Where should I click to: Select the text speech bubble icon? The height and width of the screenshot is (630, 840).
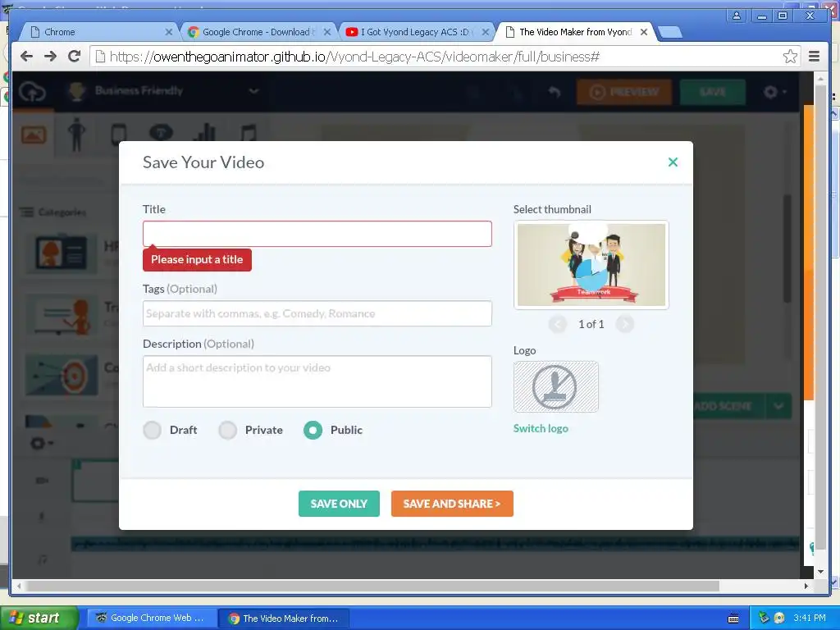point(161,132)
